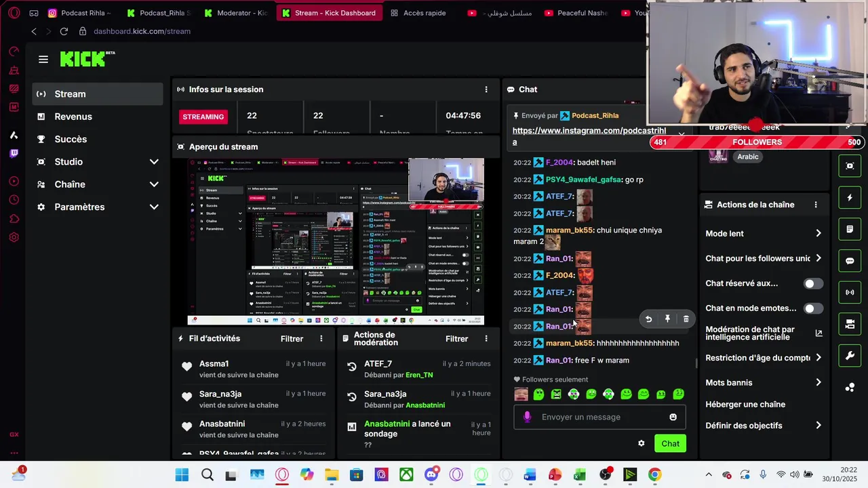The width and height of the screenshot is (868, 488).
Task: Click the browser address bar URL
Action: point(142,31)
